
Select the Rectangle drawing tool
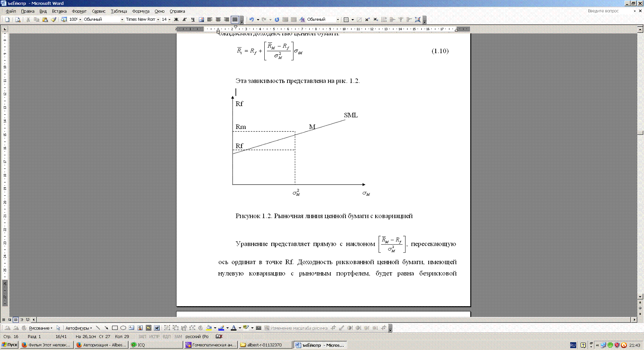(115, 328)
